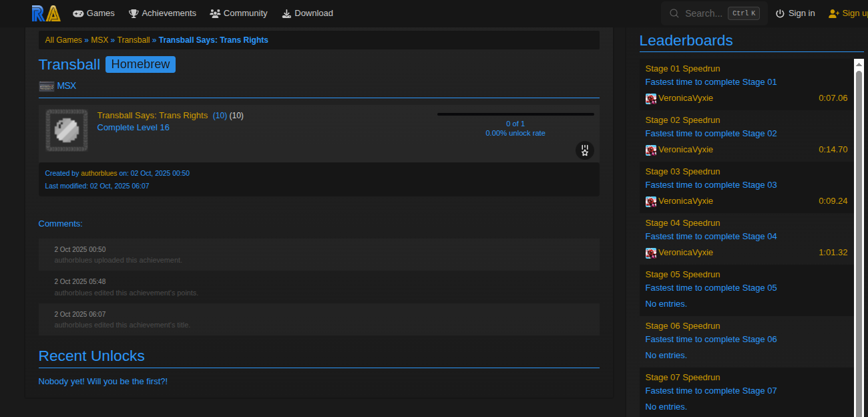
Task: Open Stage 02 Speedrun leaderboard
Action: pos(682,120)
